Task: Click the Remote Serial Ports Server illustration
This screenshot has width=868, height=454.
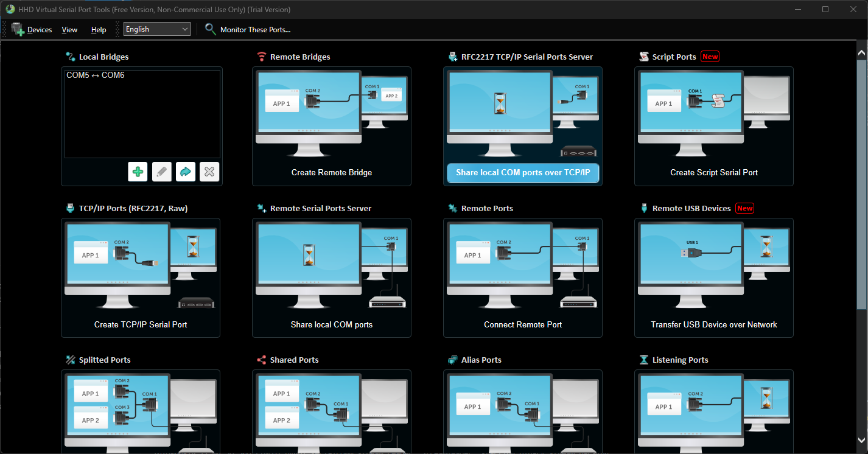Action: pyautogui.click(x=332, y=267)
